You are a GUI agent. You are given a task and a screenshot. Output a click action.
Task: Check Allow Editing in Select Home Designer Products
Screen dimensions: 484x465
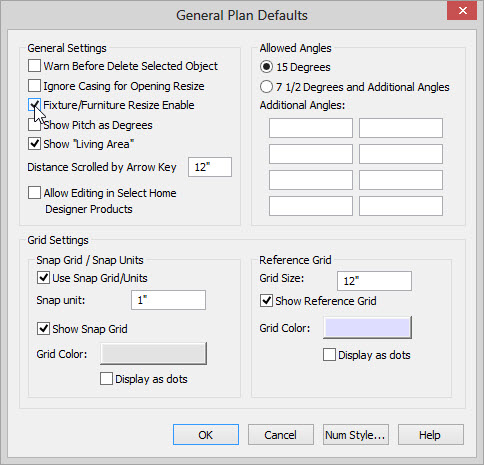(34, 193)
